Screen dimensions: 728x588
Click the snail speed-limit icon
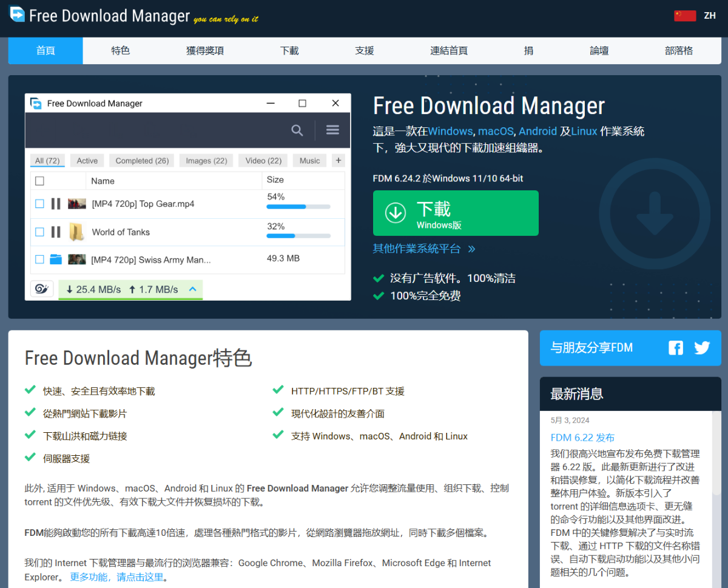click(x=42, y=289)
